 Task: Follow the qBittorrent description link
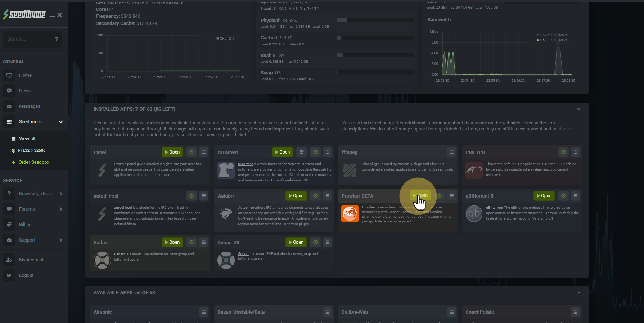(x=494, y=208)
